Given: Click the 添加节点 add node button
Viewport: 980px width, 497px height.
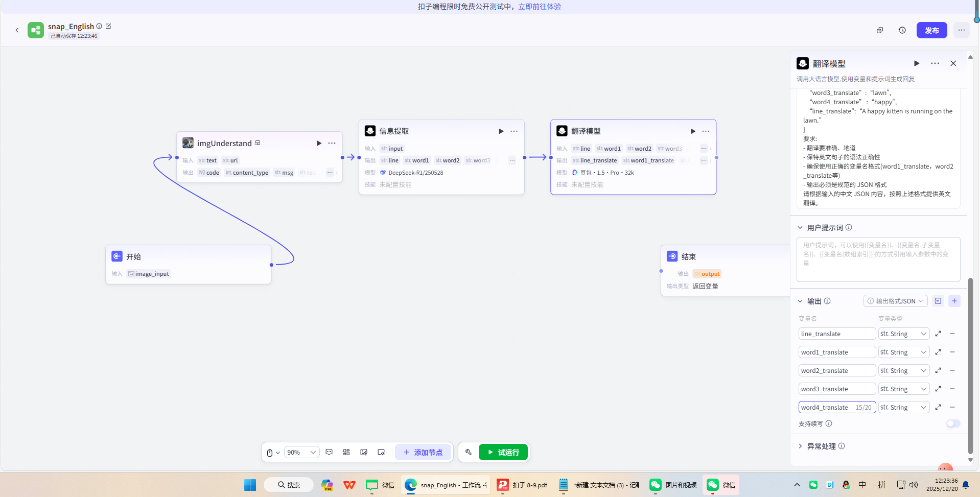Looking at the screenshot, I should click(423, 452).
